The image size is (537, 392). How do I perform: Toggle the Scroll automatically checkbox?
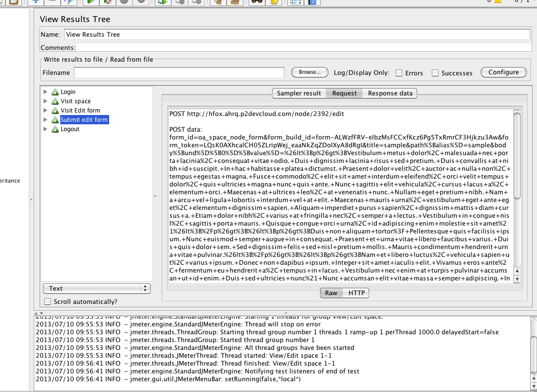[x=47, y=301]
